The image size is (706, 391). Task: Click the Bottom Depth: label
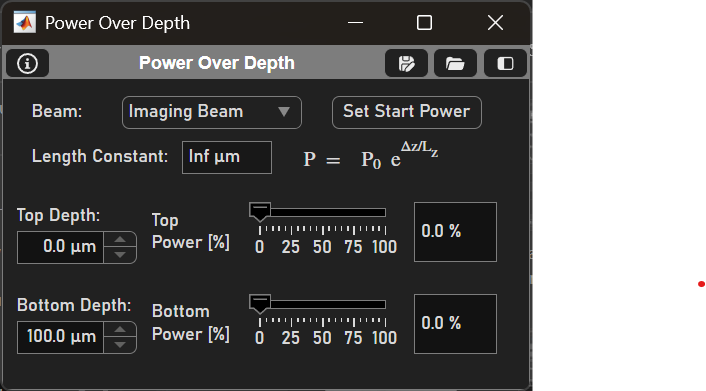coord(74,305)
